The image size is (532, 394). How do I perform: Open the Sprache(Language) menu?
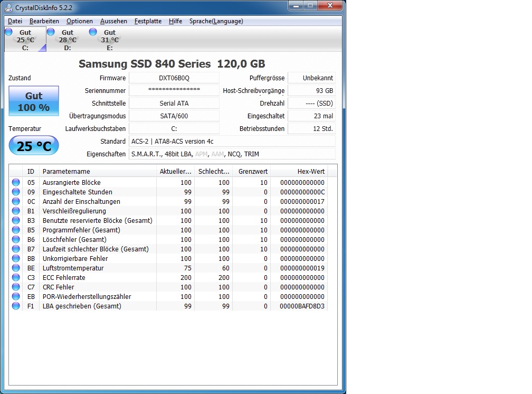coord(216,21)
